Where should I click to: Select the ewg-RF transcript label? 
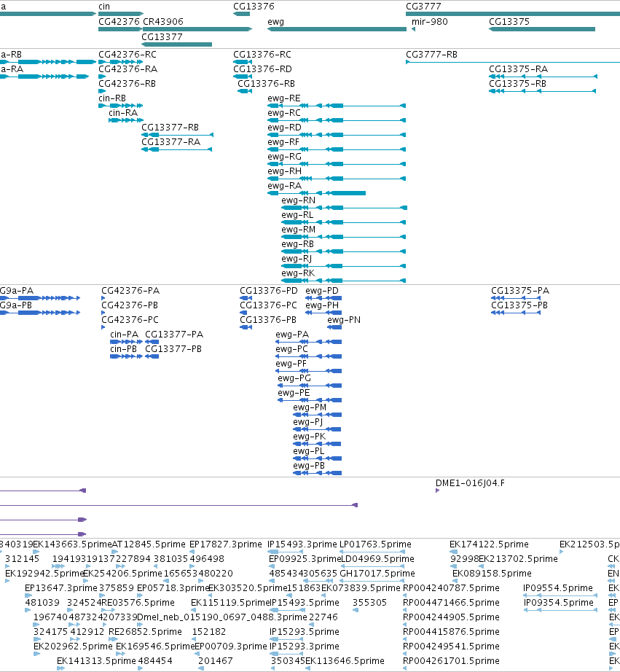click(x=283, y=142)
